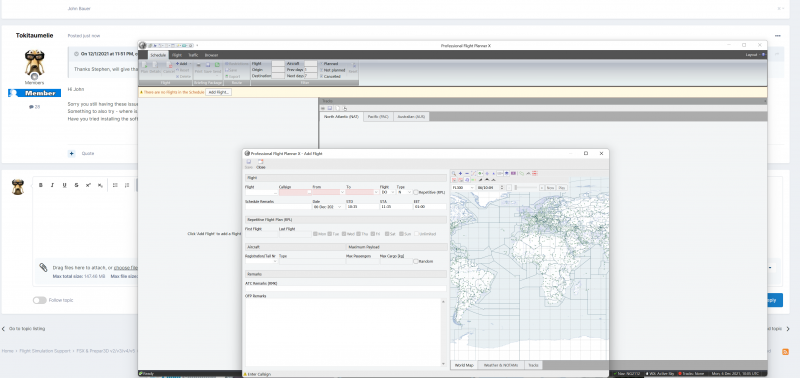Open the From airport dropdown
Screen dimensions: 800x378
point(342,192)
